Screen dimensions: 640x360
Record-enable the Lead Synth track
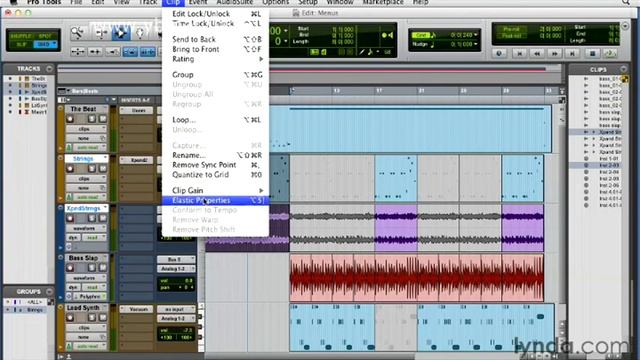click(70, 318)
